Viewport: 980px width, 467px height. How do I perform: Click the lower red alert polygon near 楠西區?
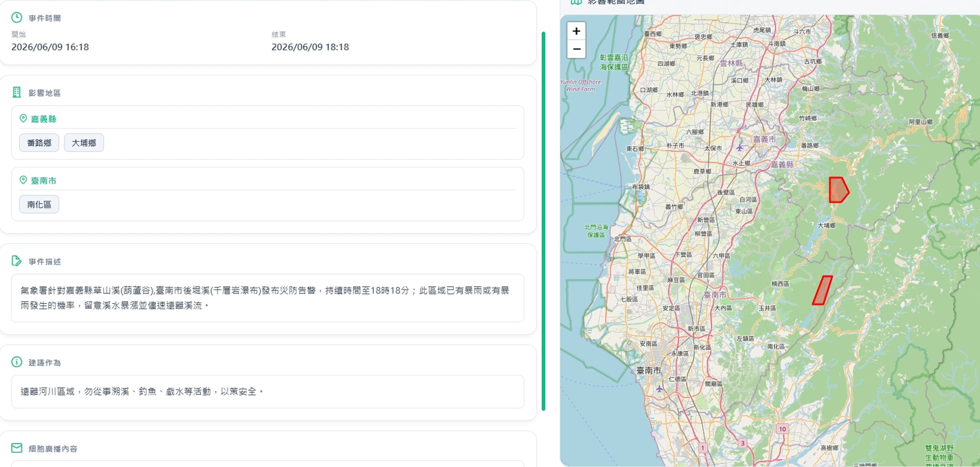click(x=822, y=290)
